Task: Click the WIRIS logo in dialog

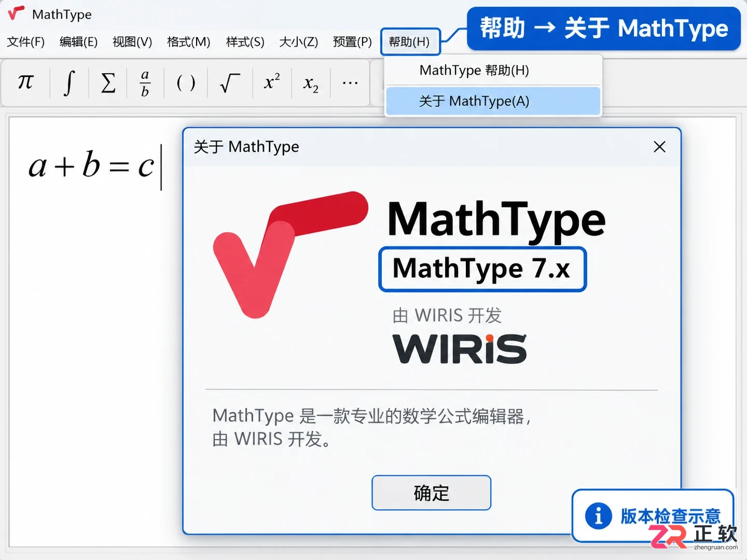Action: click(x=460, y=348)
